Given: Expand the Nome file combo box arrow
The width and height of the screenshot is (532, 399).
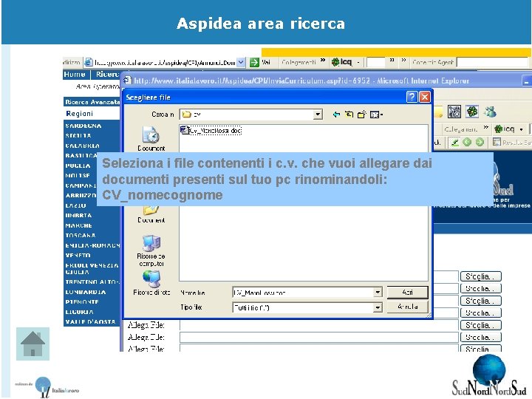Looking at the screenshot, I should click(x=378, y=292).
